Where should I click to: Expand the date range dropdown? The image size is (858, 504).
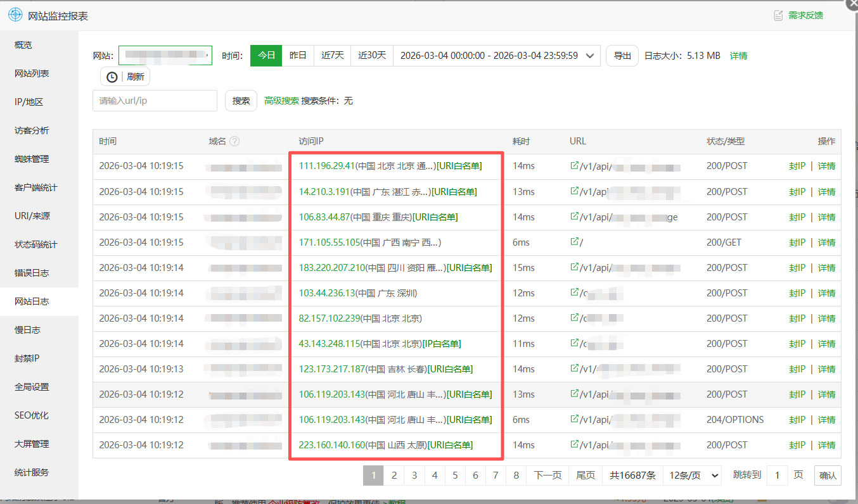click(590, 56)
